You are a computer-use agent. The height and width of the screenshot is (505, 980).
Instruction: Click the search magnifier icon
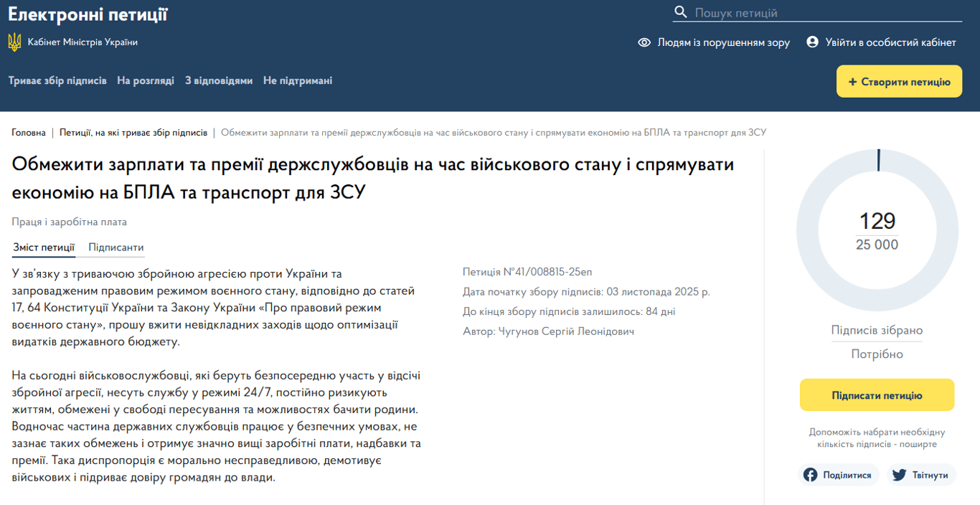pos(680,11)
